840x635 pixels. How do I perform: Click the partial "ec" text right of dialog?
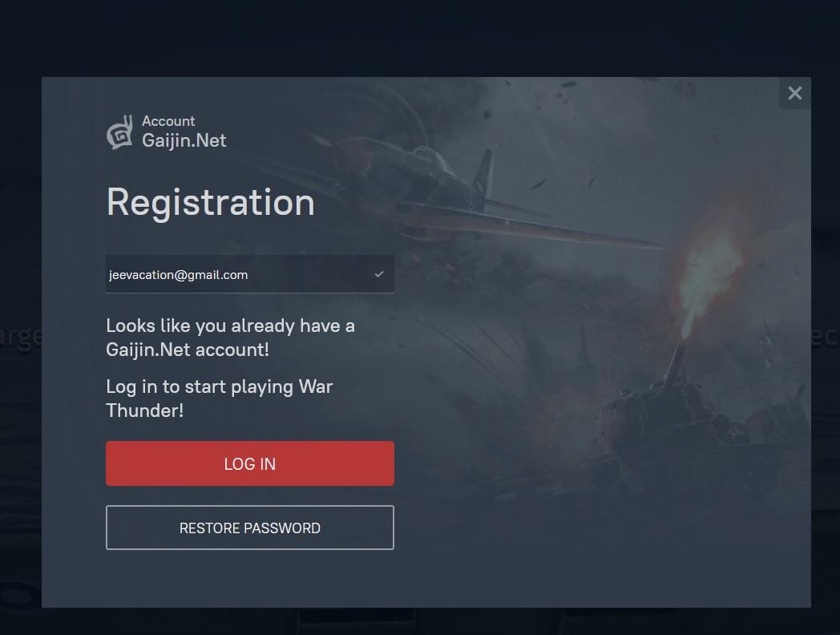(825, 337)
